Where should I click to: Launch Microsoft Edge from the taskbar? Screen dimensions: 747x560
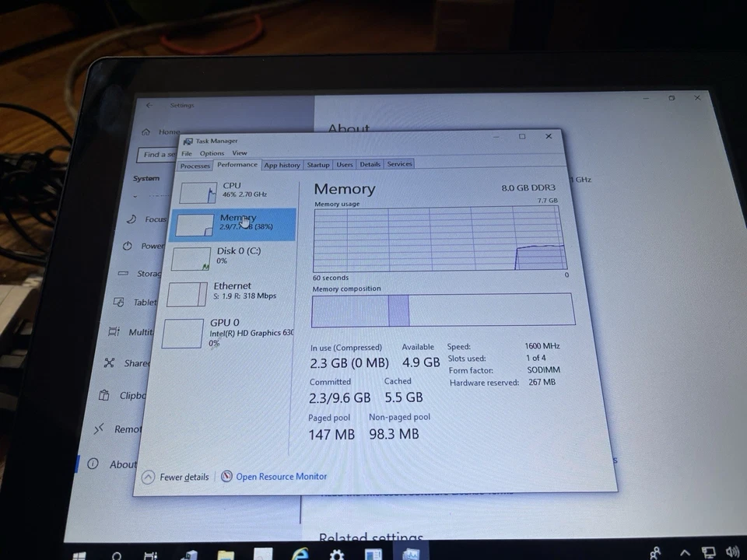[x=300, y=554]
